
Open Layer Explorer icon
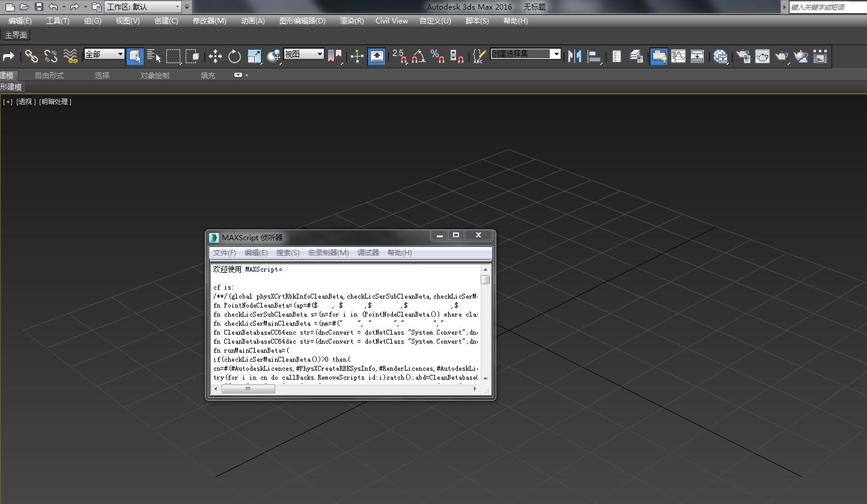click(636, 56)
